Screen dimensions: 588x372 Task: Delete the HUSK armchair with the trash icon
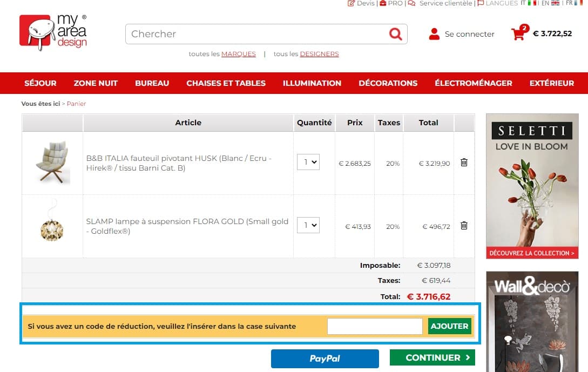[x=464, y=162]
